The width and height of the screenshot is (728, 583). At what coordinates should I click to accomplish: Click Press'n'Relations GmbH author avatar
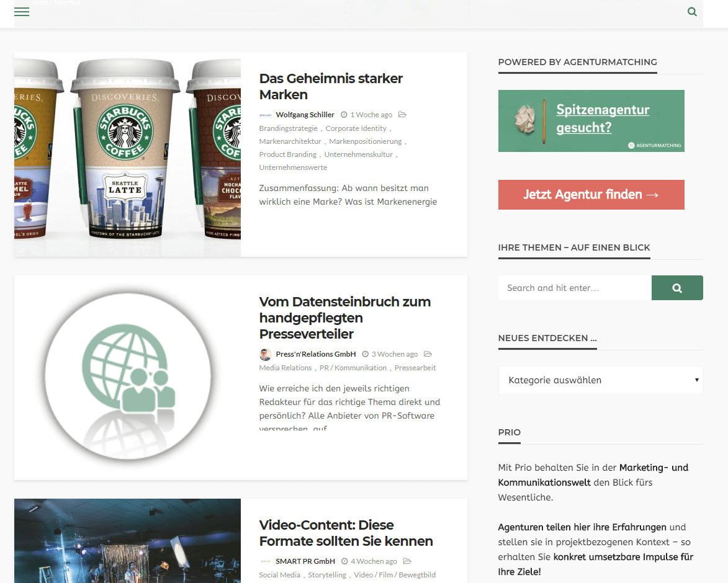click(x=265, y=354)
